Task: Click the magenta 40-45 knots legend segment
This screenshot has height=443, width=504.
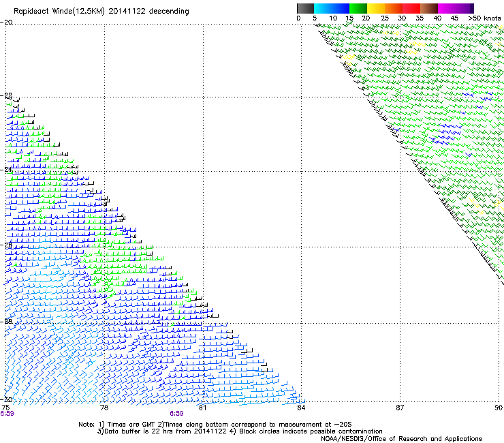Action: [447, 8]
